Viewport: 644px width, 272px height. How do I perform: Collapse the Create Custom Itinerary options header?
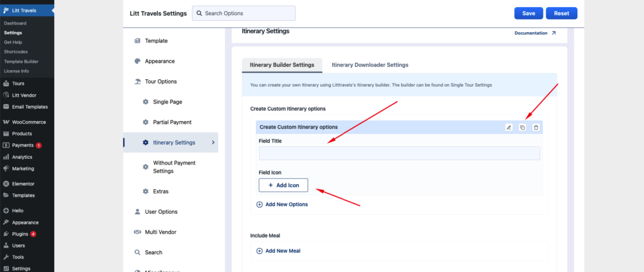[377, 128]
